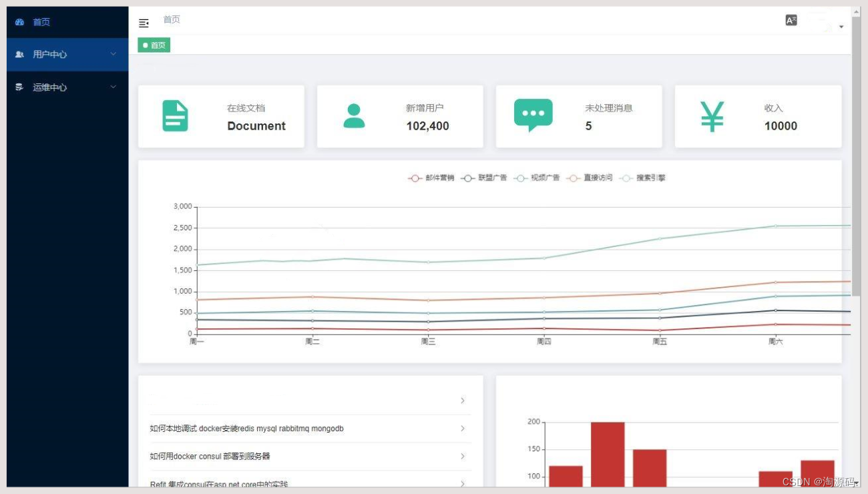This screenshot has width=868, height=494.
Task: Click the 3,000 y-axis label
Action: pos(182,207)
